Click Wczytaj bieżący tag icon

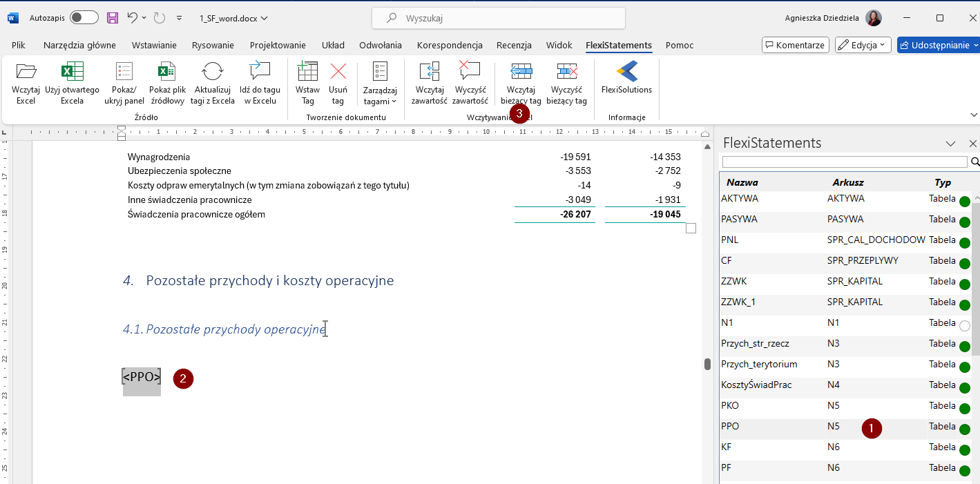click(x=521, y=72)
